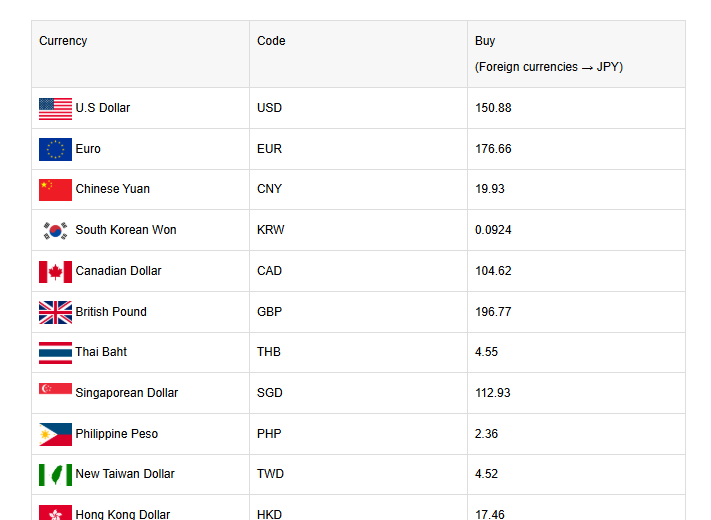This screenshot has height=520, width=711.
Task: Select the Chinese Yuan flag icon
Action: (x=55, y=190)
